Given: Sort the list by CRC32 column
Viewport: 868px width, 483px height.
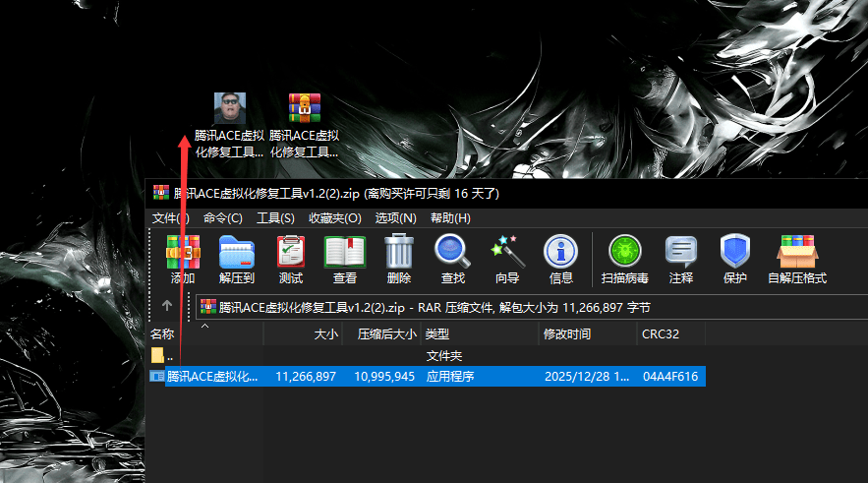Looking at the screenshot, I should 671,334.
